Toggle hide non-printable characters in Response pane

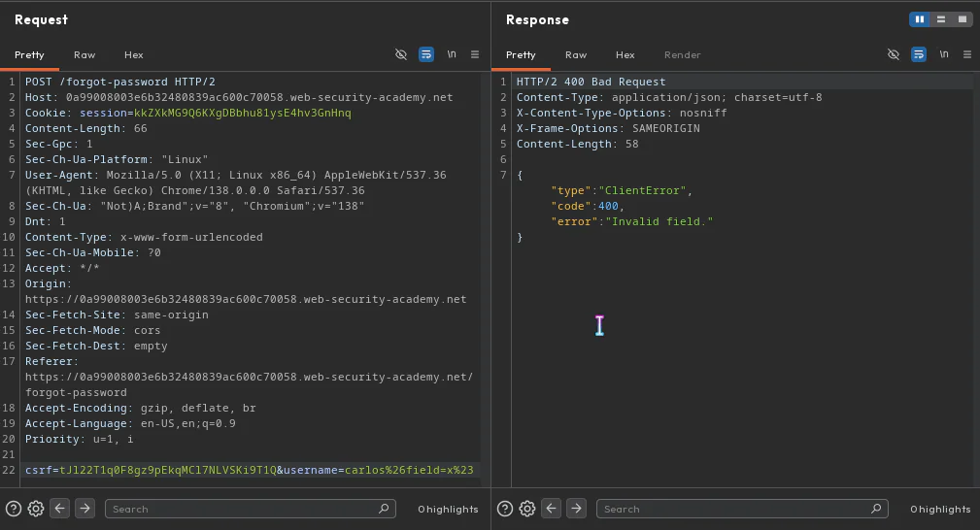click(894, 54)
